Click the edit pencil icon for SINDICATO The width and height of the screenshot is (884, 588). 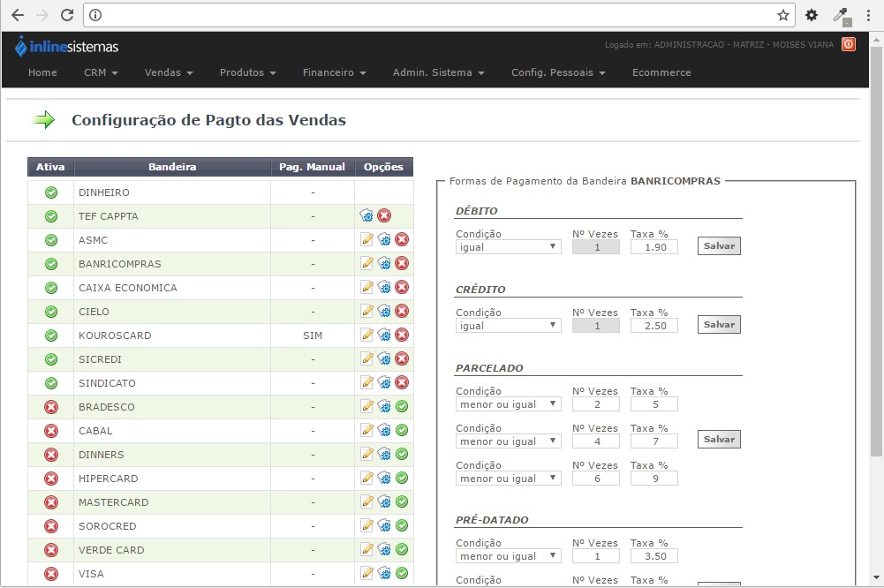[x=367, y=383]
